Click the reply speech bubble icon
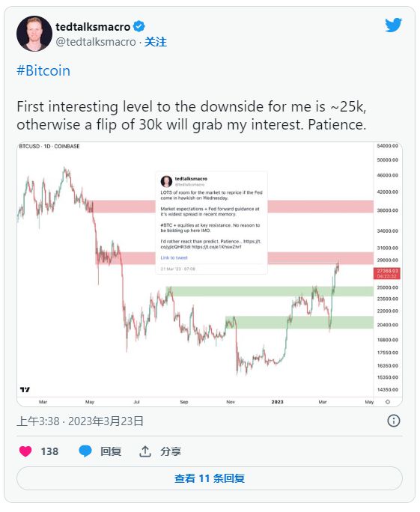 coord(85,451)
